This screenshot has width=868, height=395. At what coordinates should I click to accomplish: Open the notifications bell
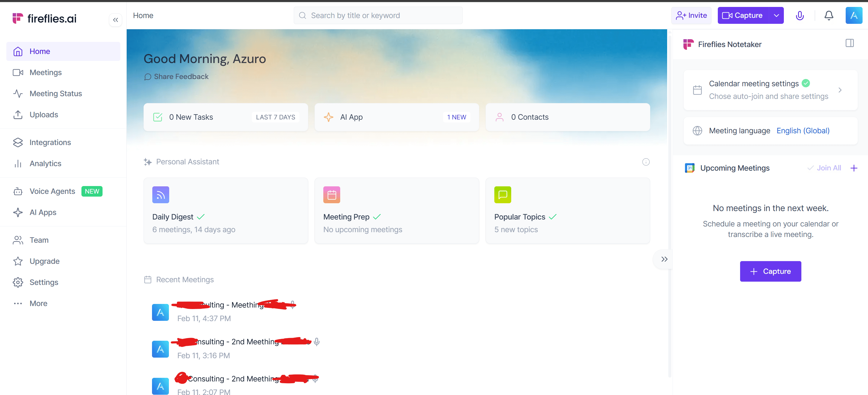tap(828, 15)
